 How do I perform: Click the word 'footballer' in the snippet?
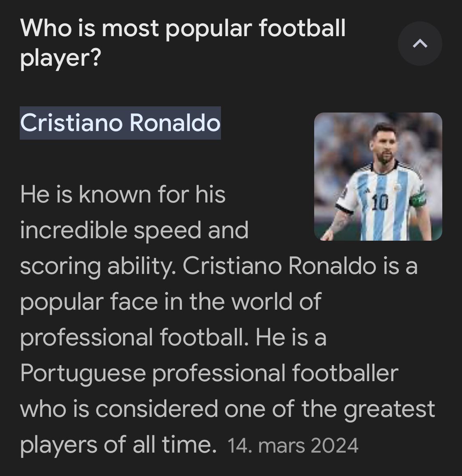[345, 373]
